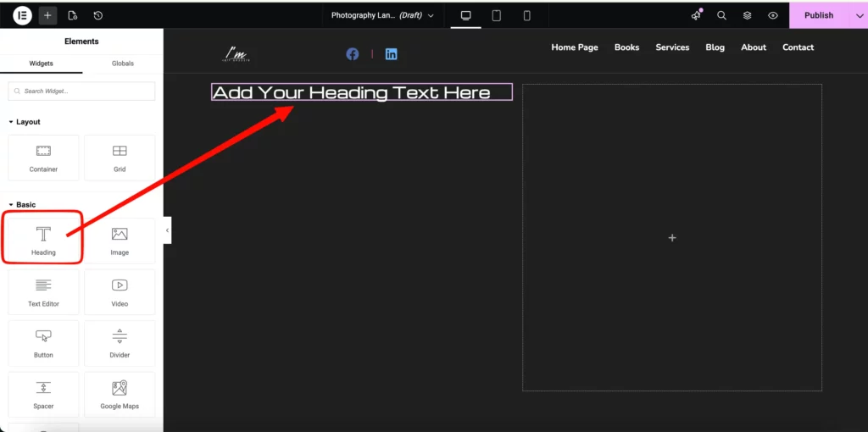Select the Image widget

pos(120,241)
